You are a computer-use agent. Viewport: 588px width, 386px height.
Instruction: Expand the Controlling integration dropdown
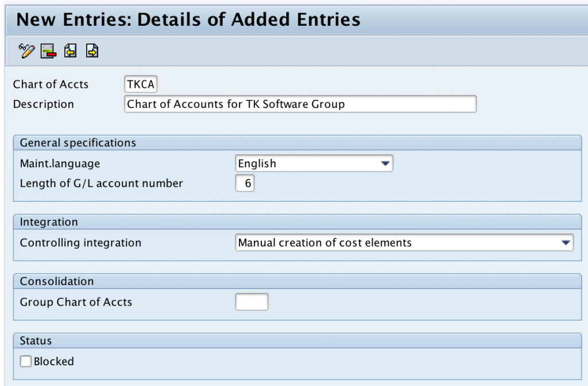(567, 243)
